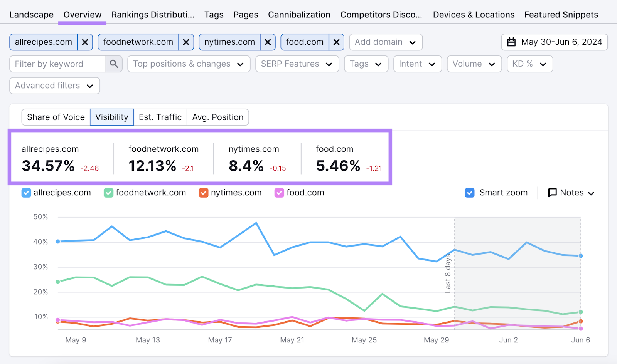Open the Add domain dropdown
The width and height of the screenshot is (617, 364).
pos(385,42)
